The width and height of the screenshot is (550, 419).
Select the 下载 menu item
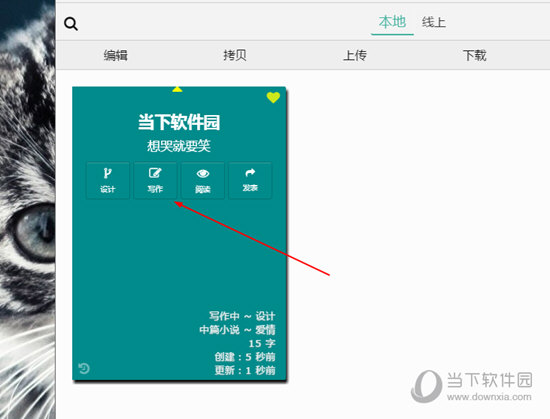click(475, 55)
